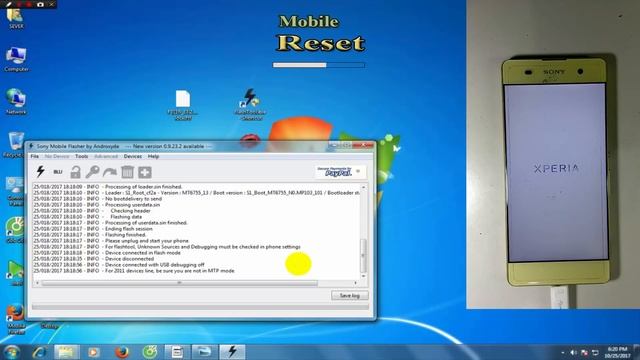
Task: Click the log vertical scrollbar thumb
Action: (363, 256)
